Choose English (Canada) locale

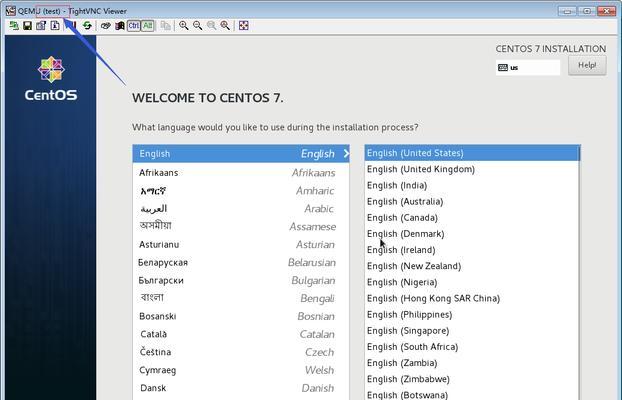tap(472, 218)
